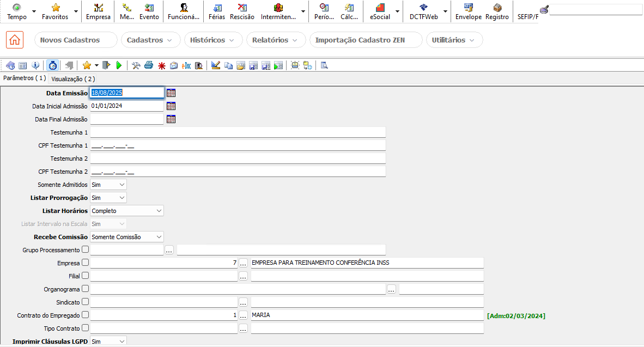Switch to the Parâmetros ( 1 ) tab
The image size is (644, 347).
pyautogui.click(x=24, y=78)
